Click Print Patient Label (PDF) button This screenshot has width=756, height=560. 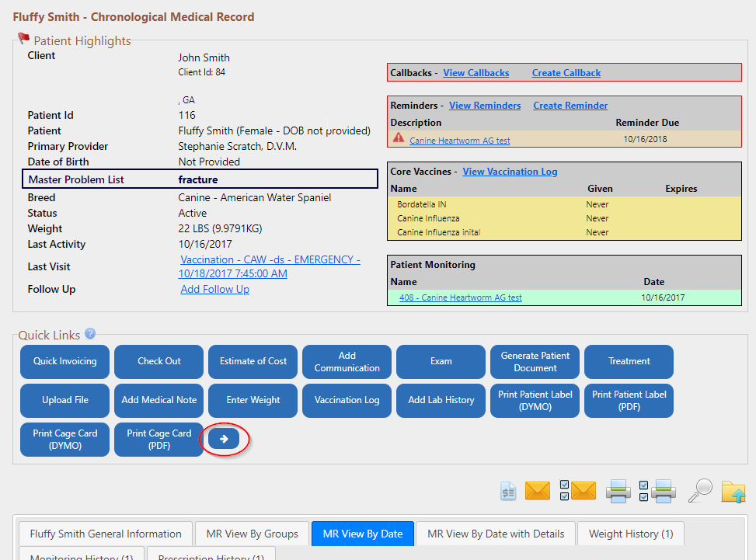(x=629, y=401)
